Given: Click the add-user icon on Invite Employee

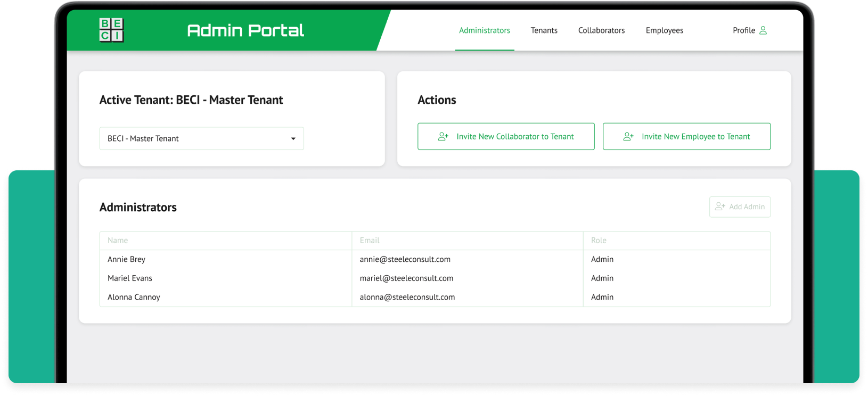Looking at the screenshot, I should [628, 137].
